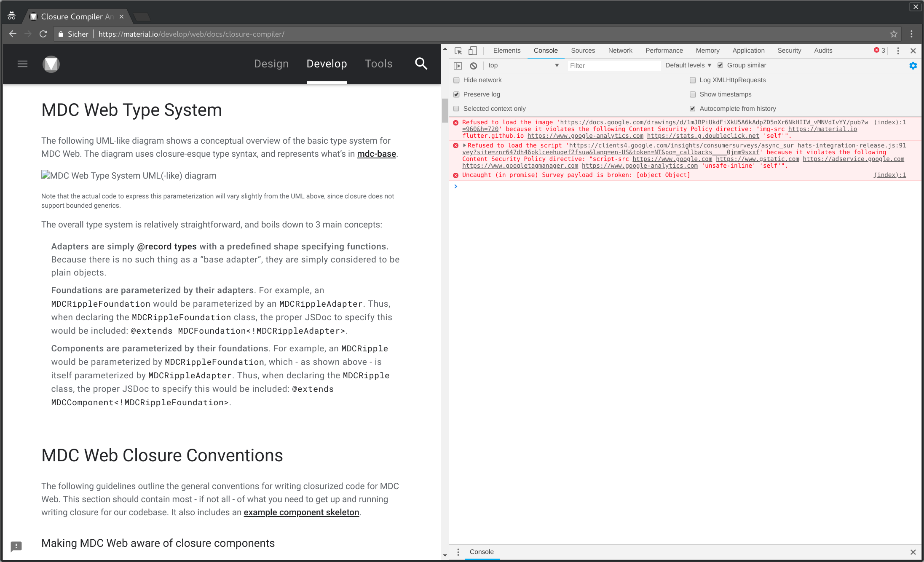Image resolution: width=924 pixels, height=562 pixels.
Task: Disable the Preserve log checkbox
Action: pos(456,94)
